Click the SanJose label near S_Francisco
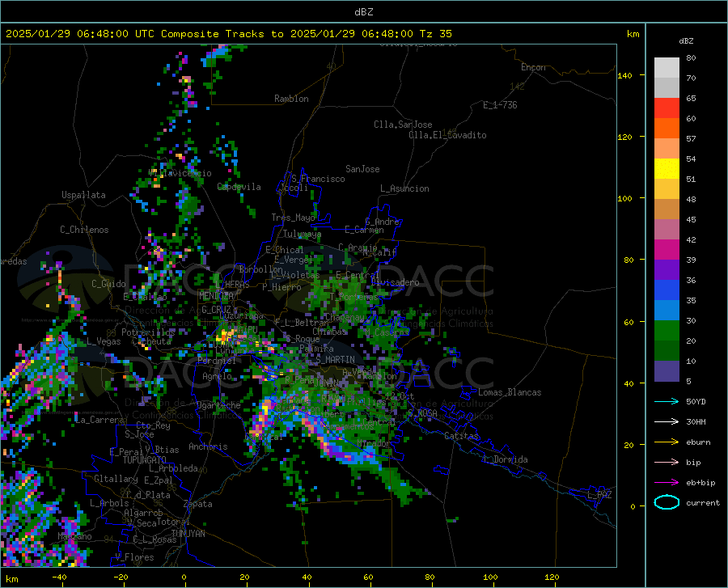 click(362, 169)
